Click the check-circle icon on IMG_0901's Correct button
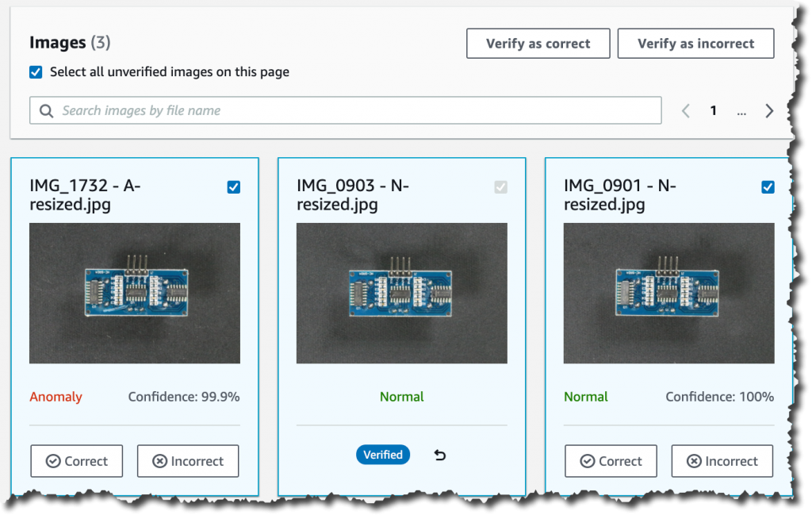Image resolution: width=812 pixels, height=515 pixels. click(x=586, y=461)
